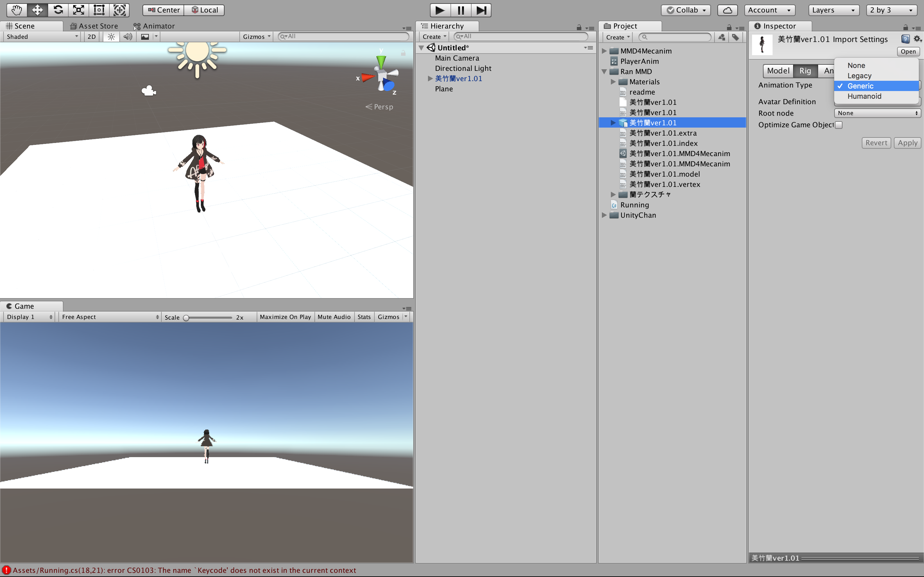Select Generic radio button in Animation Type
Viewport: 924px width, 577px height.
coord(861,85)
